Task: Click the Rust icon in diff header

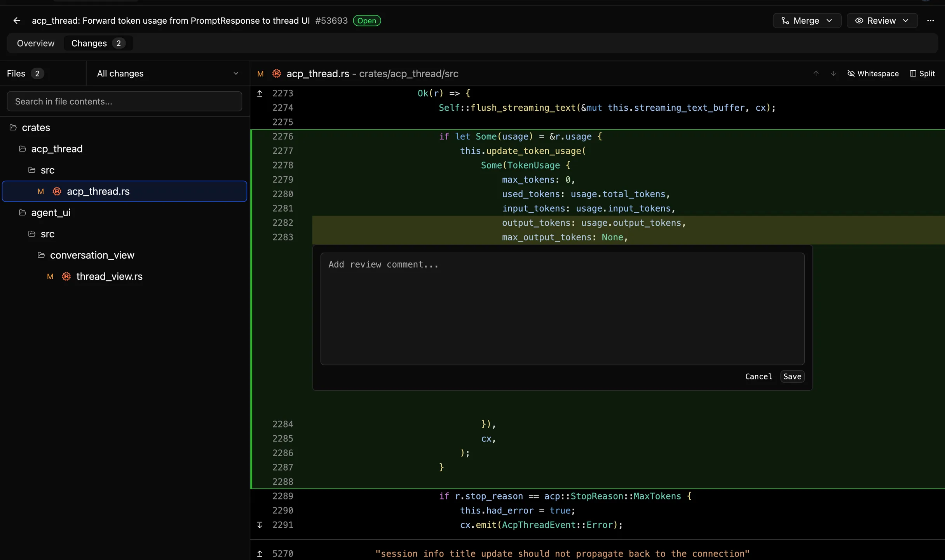Action: point(276,73)
